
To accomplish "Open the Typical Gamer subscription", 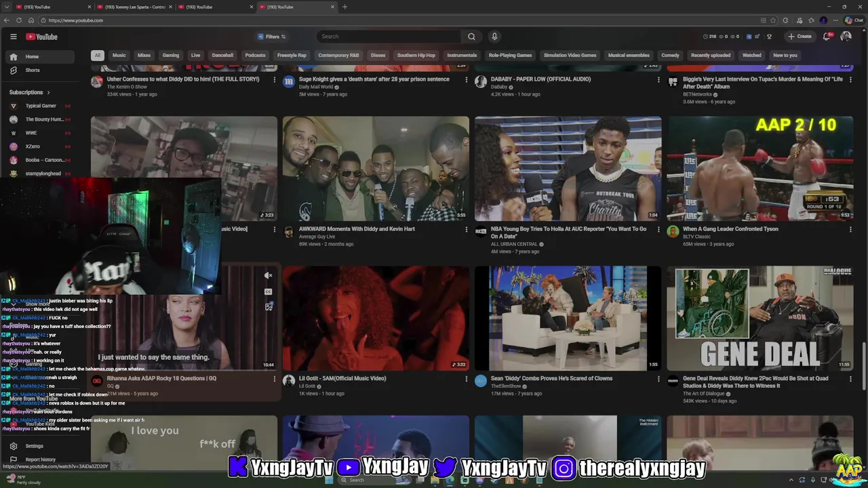I will pos(39,106).
